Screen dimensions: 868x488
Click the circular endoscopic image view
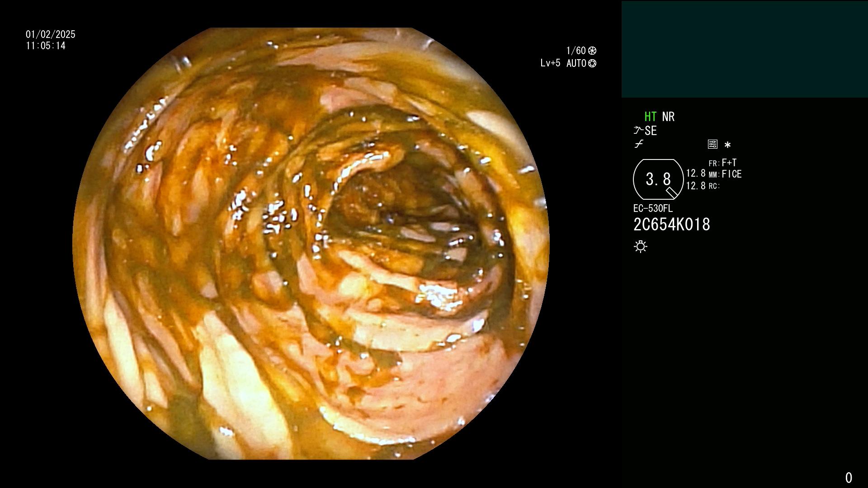311,244
